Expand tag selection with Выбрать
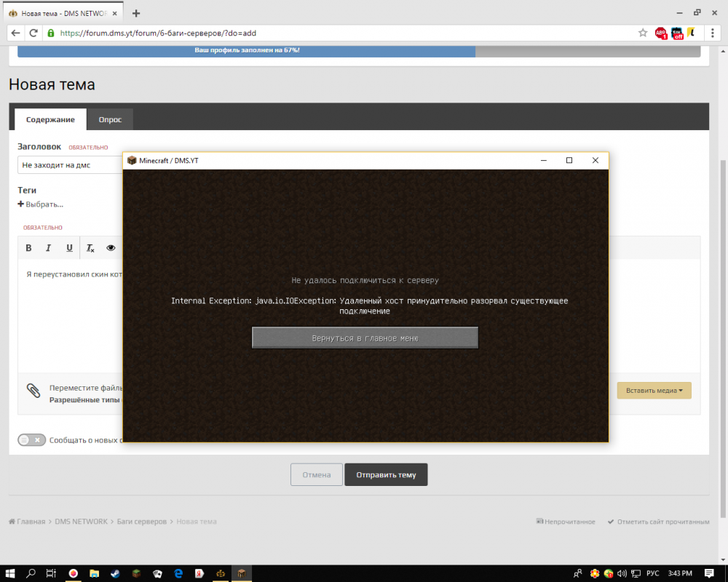The width and height of the screenshot is (728, 582). click(41, 204)
